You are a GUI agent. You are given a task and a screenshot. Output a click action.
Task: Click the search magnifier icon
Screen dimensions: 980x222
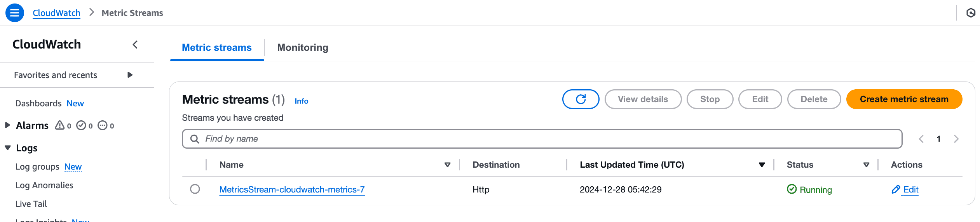pos(195,139)
